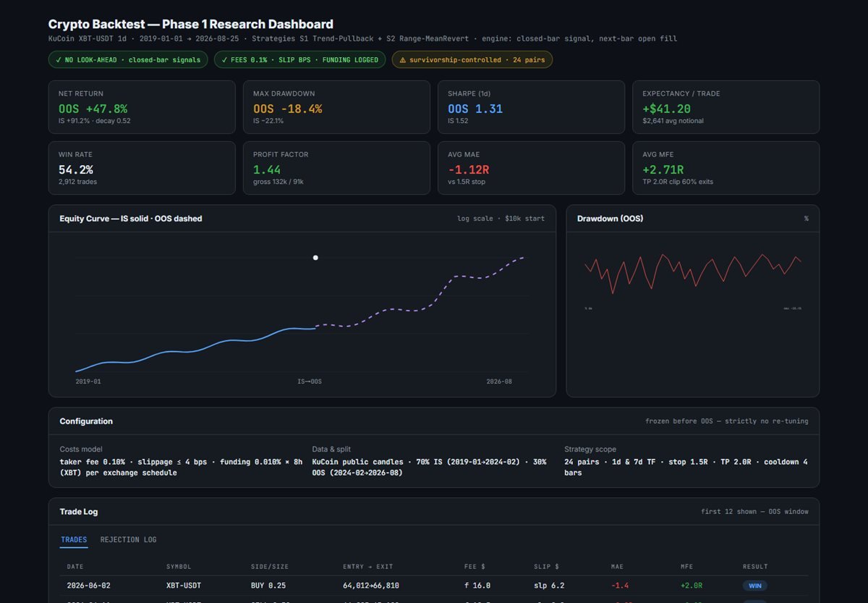Viewport: 868px width, 603px height.
Task: Click the warning icon on survivorship badge
Action: coord(403,59)
